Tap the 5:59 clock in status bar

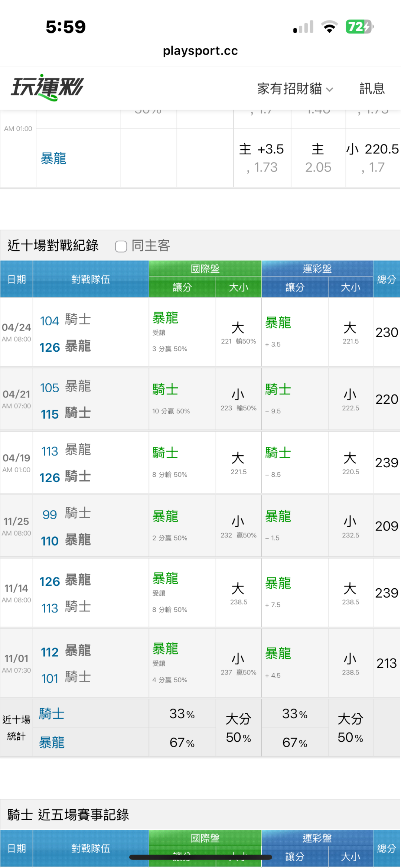pos(66,27)
